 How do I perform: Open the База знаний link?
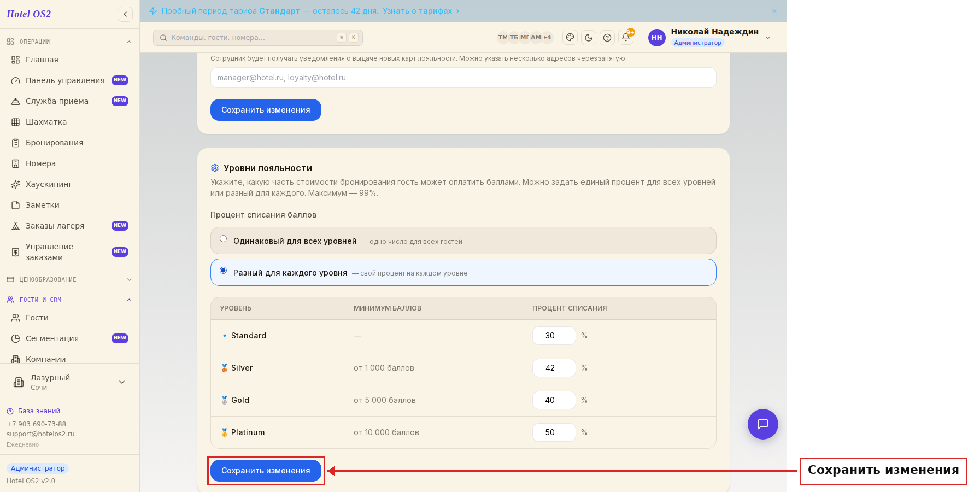coord(39,411)
